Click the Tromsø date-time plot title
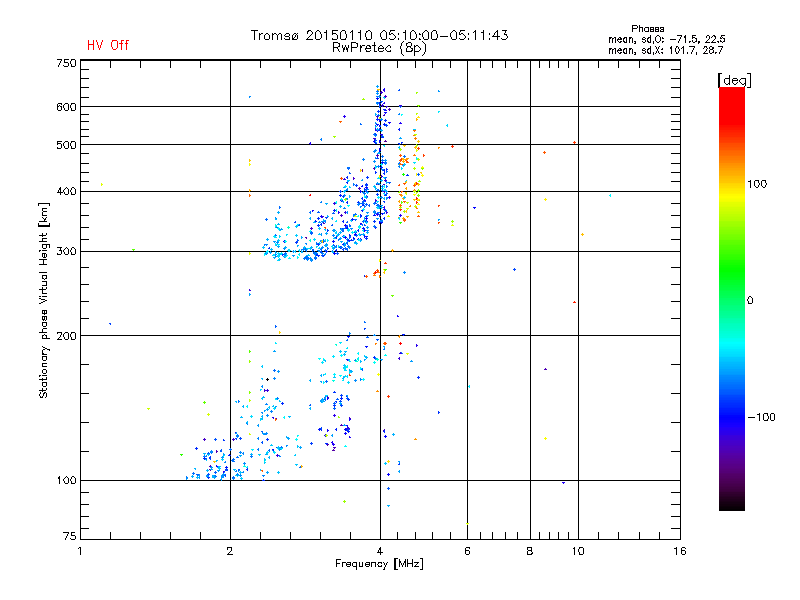This screenshot has height=600, width=800. 379,35
